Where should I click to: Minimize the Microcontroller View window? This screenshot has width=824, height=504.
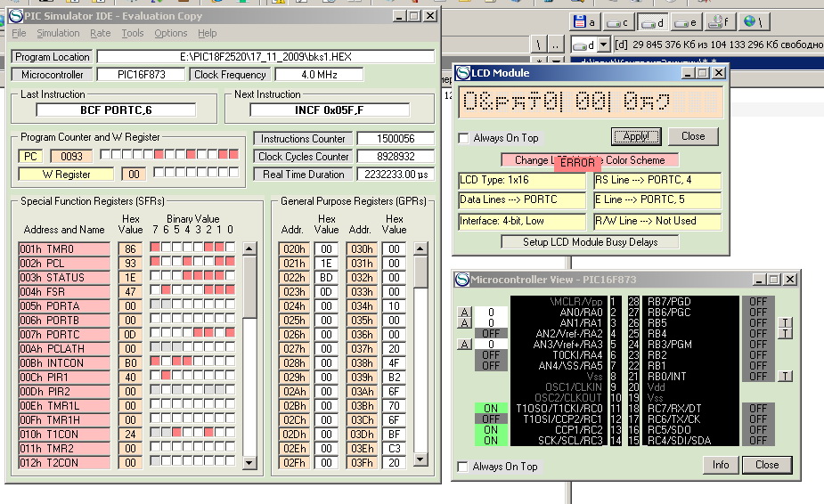point(759,280)
